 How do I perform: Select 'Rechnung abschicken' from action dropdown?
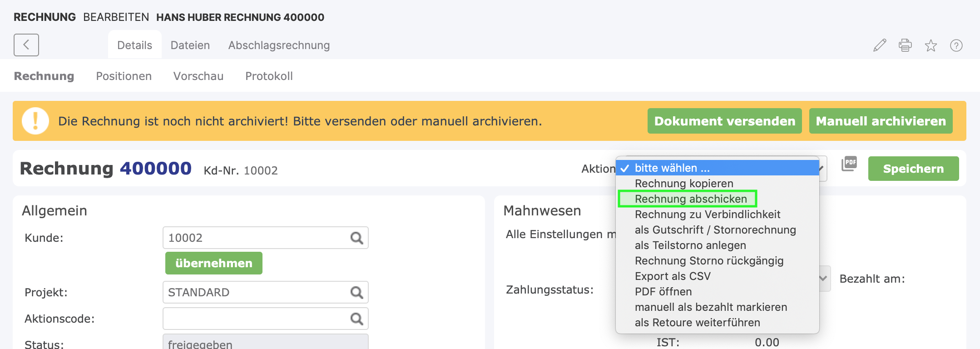690,199
